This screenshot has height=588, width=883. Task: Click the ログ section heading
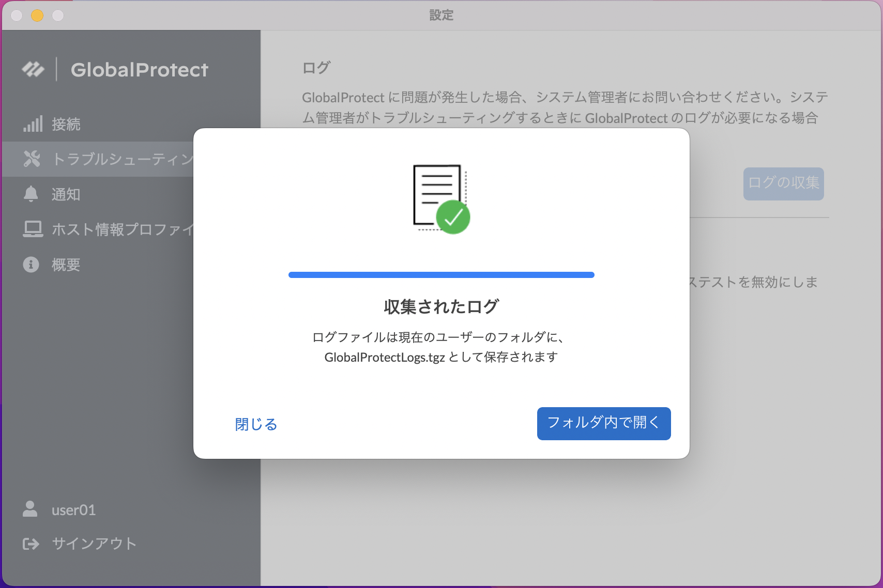pos(316,68)
